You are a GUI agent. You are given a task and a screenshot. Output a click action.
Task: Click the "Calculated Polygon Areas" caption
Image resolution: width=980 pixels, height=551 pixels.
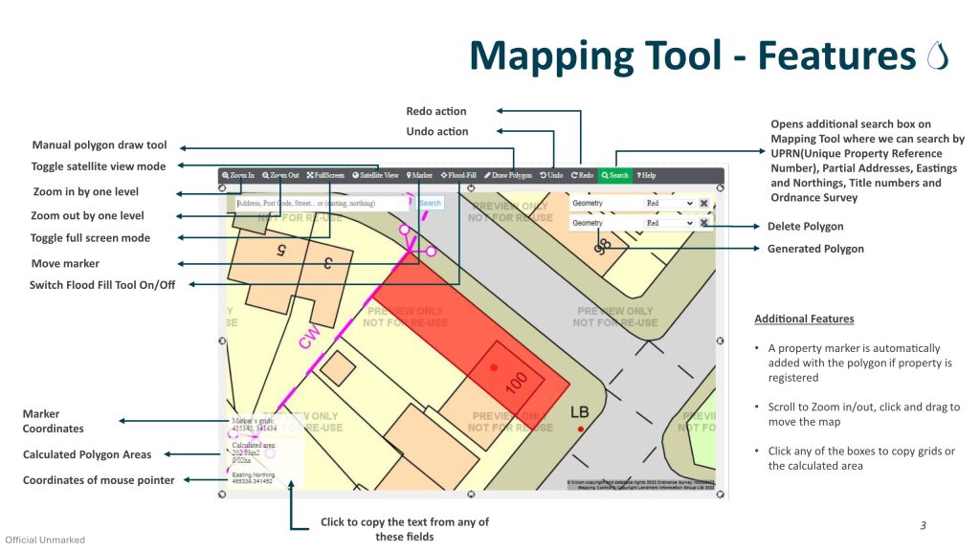pyautogui.click(x=87, y=454)
